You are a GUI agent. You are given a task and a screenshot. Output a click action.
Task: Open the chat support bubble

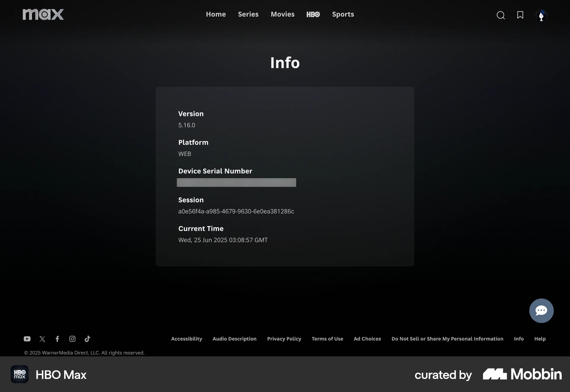click(x=541, y=311)
